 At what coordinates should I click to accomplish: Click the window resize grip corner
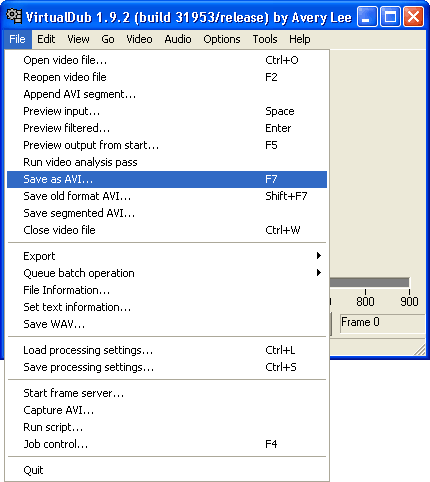419,350
